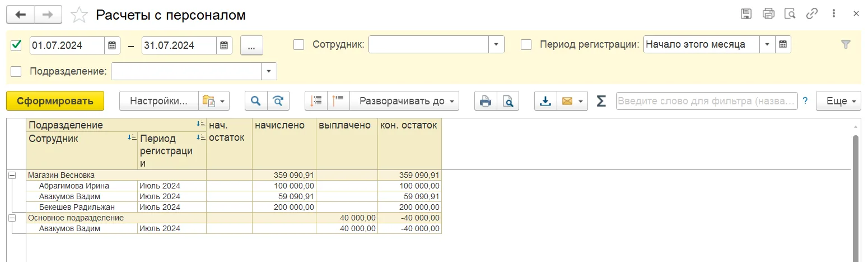
Task: Collapse all groups icon
Action: click(x=316, y=101)
